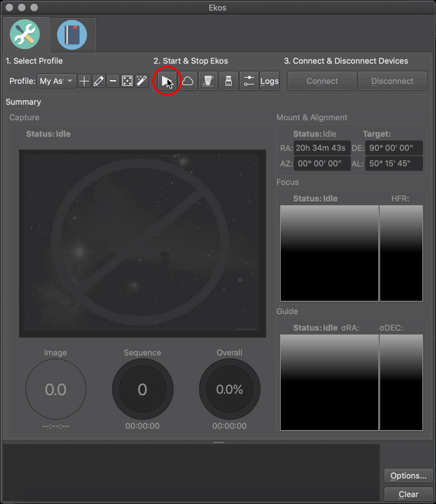
Task: Click the Start Ekos play button
Action: (x=166, y=81)
